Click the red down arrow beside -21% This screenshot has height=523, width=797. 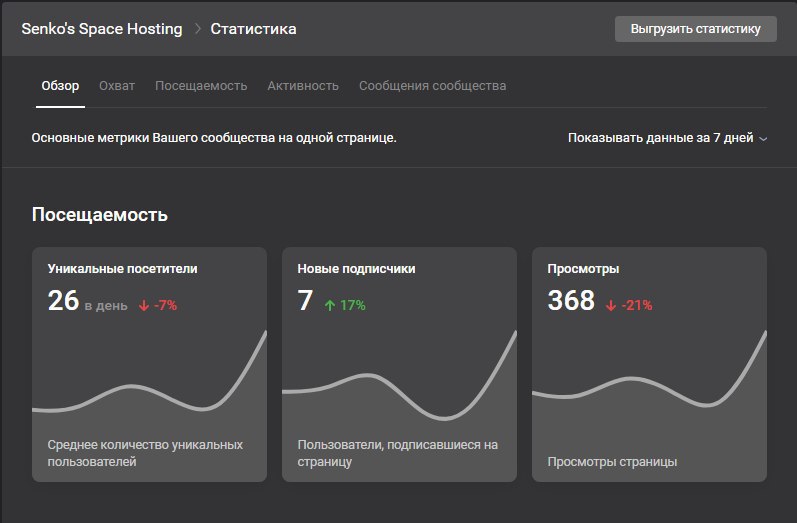[x=611, y=305]
